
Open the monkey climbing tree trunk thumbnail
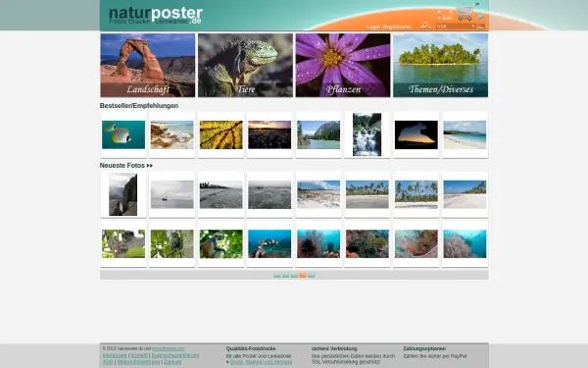coord(172,244)
